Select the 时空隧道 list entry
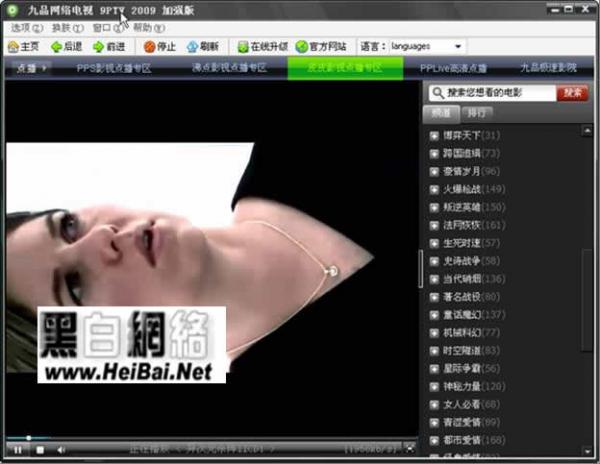600x464 pixels. 464,351
